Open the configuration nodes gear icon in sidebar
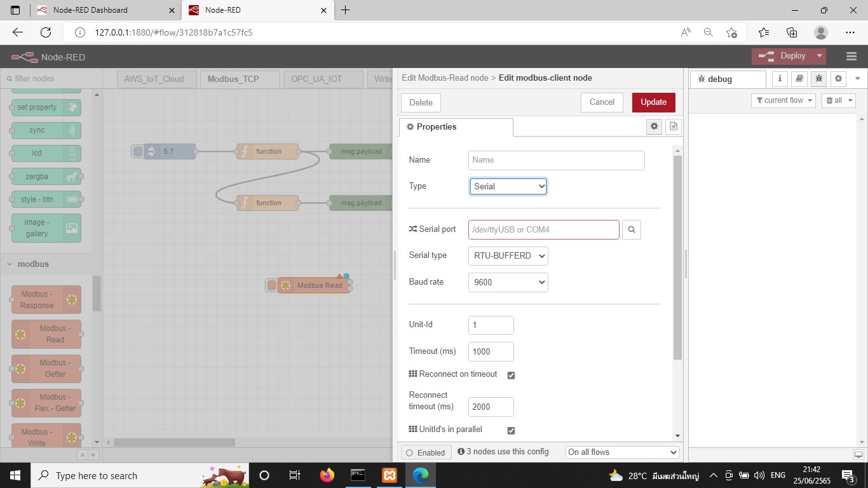The width and height of the screenshot is (868, 488). (839, 79)
